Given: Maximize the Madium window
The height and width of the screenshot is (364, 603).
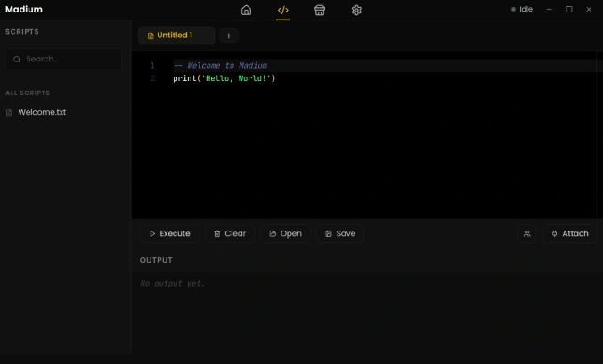Looking at the screenshot, I should [x=569, y=9].
